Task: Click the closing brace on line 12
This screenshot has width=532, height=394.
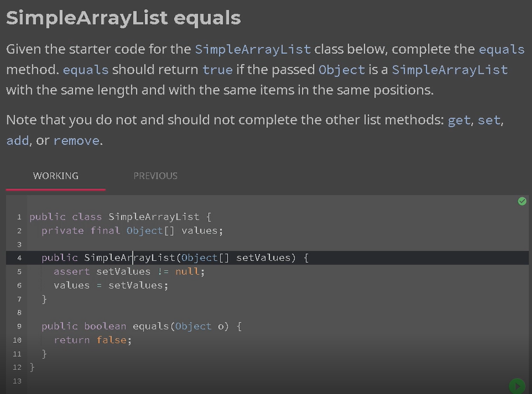Action: [x=32, y=367]
